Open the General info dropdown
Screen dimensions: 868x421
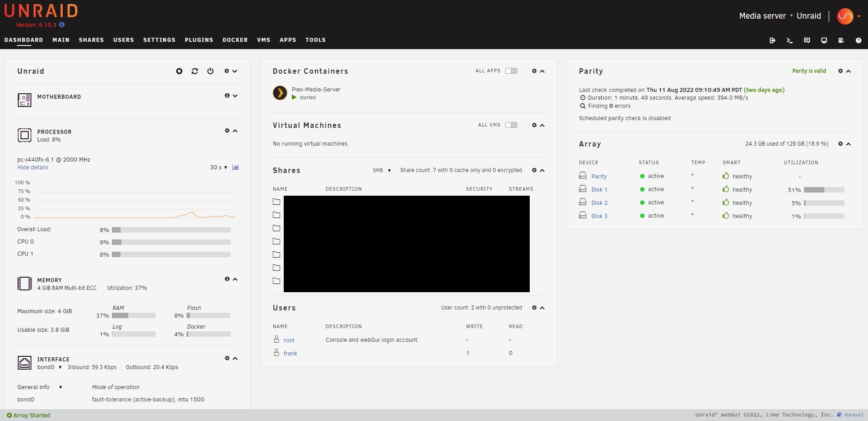pyautogui.click(x=40, y=387)
